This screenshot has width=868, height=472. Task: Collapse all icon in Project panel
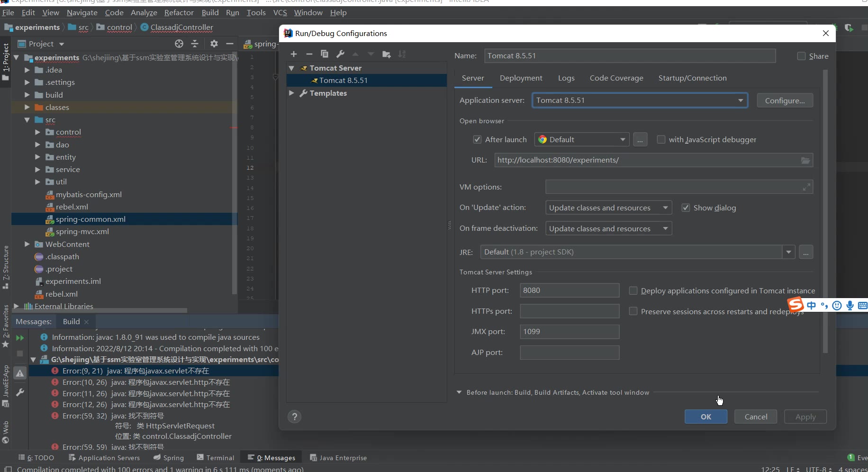click(x=195, y=44)
